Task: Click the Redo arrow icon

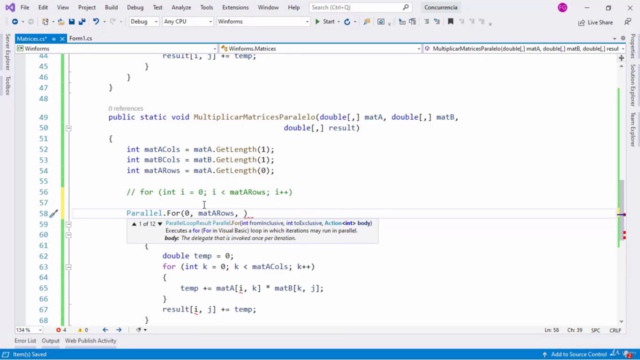Action: 113,22
